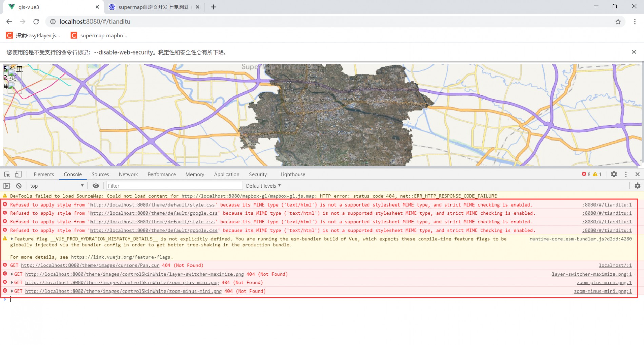Image resolution: width=644 pixels, height=345 pixels.
Task: Switch to the Application panel
Action: click(226, 174)
